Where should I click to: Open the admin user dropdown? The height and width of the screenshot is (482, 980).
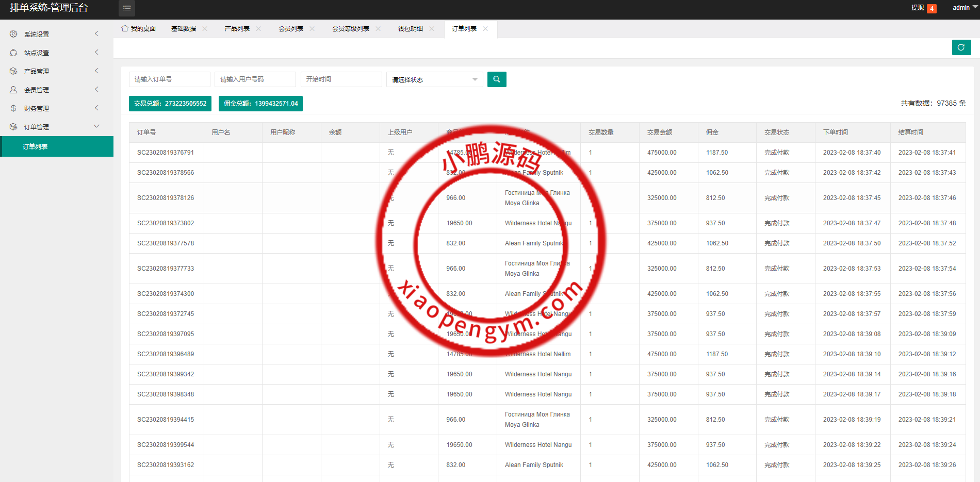(x=963, y=8)
